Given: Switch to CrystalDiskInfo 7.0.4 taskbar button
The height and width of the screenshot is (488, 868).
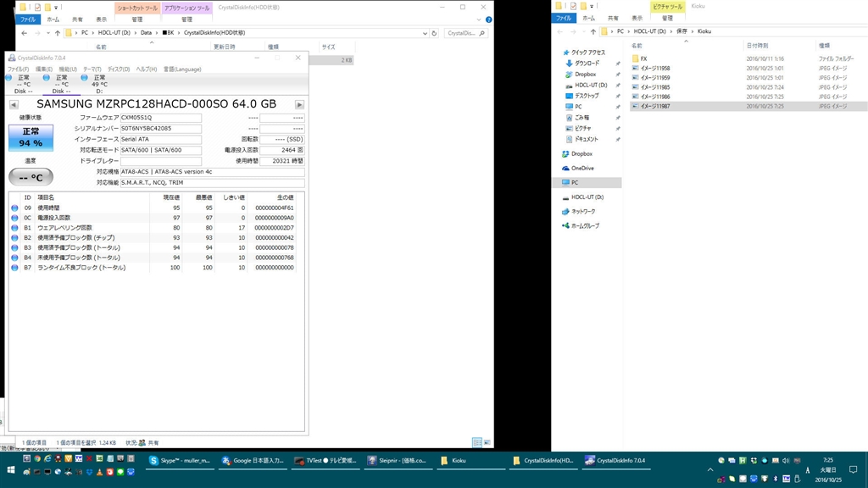Looking at the screenshot, I should (615, 461).
